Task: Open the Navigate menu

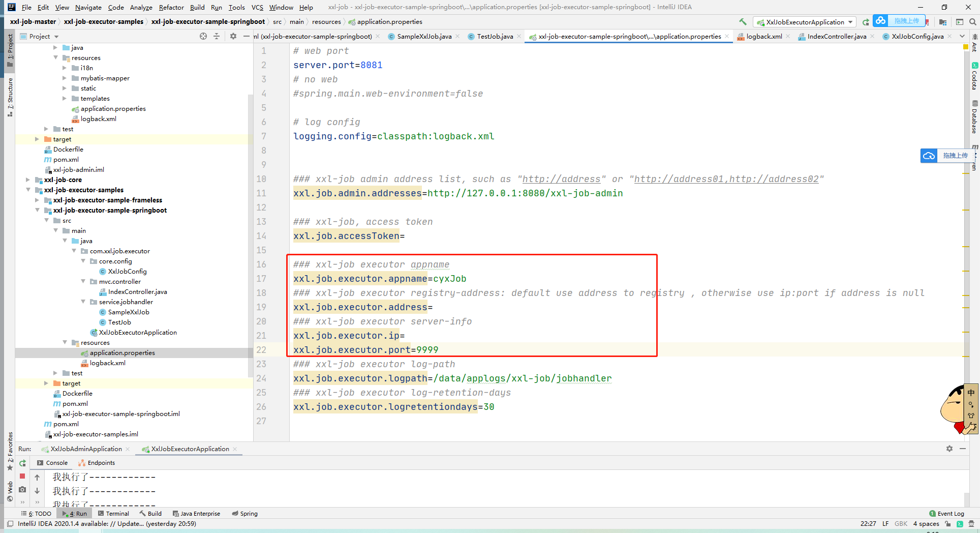Action: point(88,7)
